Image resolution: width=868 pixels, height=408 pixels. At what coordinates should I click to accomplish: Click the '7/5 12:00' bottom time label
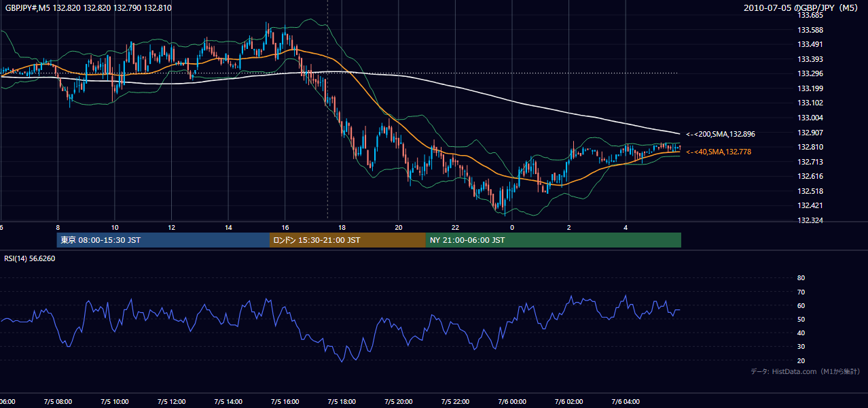(172, 402)
